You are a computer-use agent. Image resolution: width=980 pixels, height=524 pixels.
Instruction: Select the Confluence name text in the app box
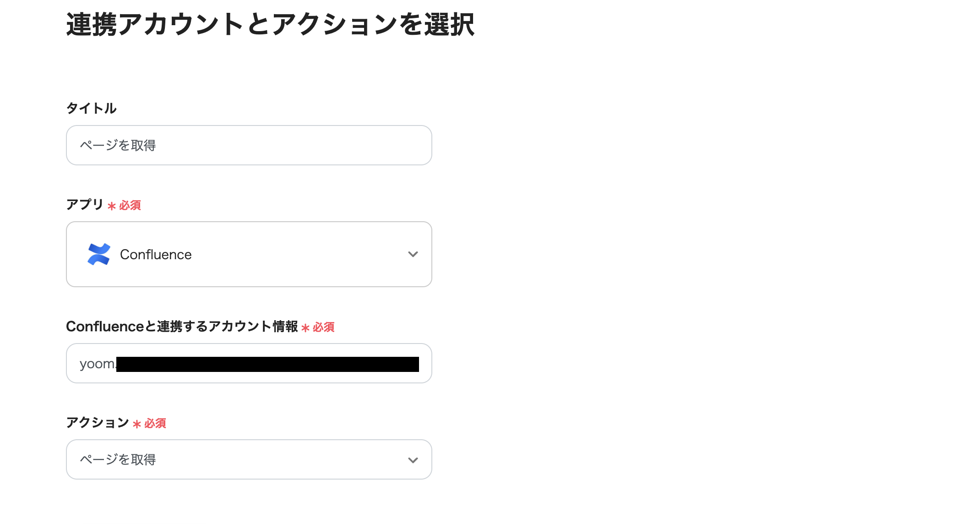coord(156,254)
